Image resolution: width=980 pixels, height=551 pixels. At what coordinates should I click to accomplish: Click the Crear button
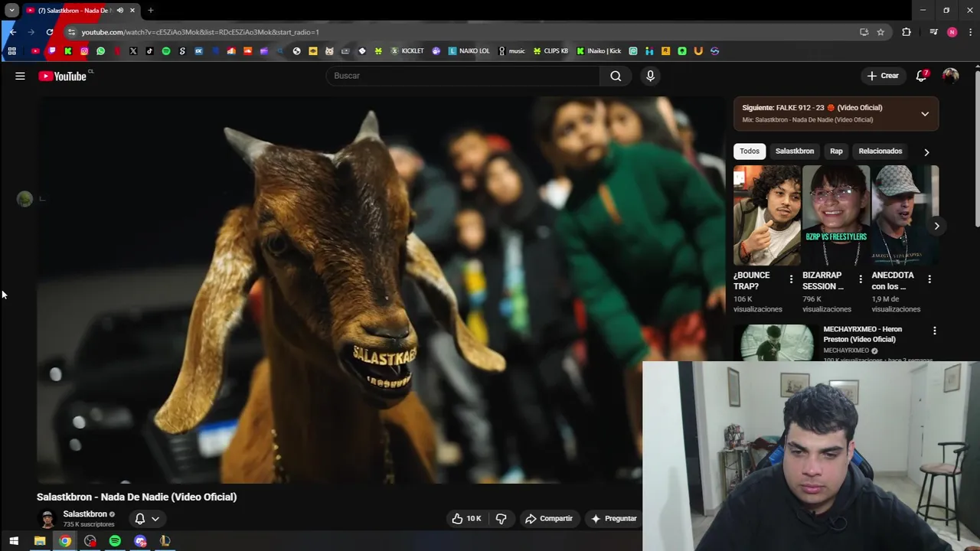883,76
